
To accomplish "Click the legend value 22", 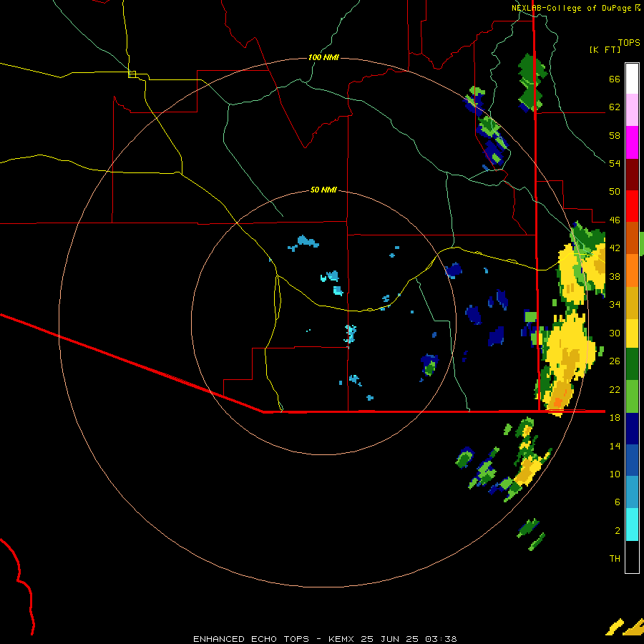I will [615, 389].
